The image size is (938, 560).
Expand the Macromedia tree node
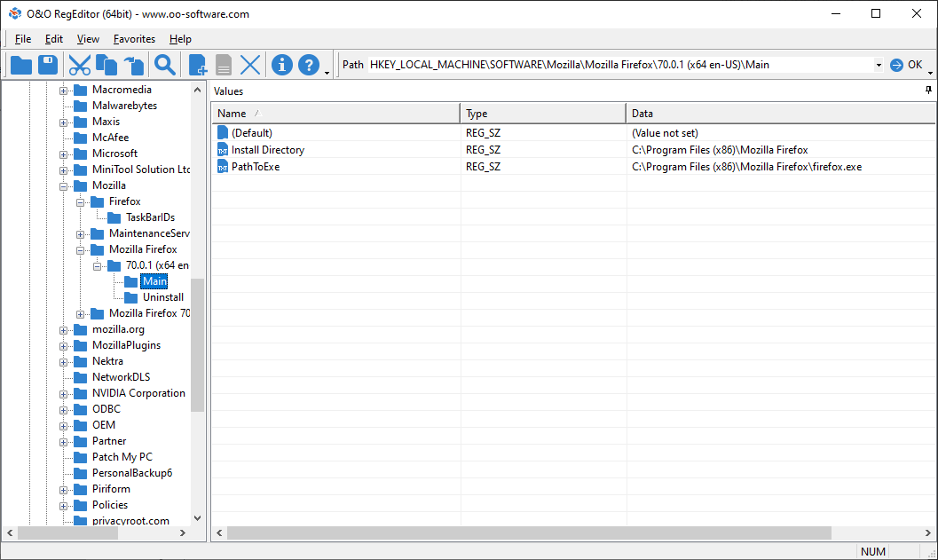[x=63, y=91]
